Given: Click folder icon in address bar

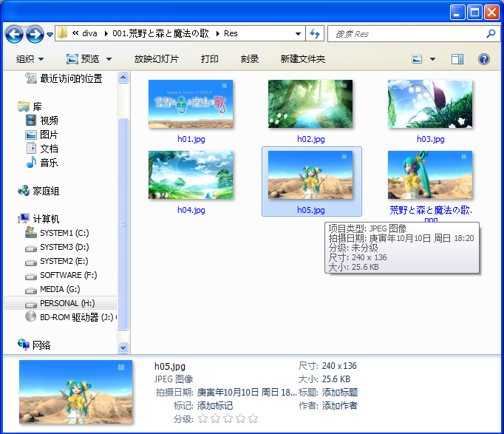Looking at the screenshot, I should coord(62,33).
